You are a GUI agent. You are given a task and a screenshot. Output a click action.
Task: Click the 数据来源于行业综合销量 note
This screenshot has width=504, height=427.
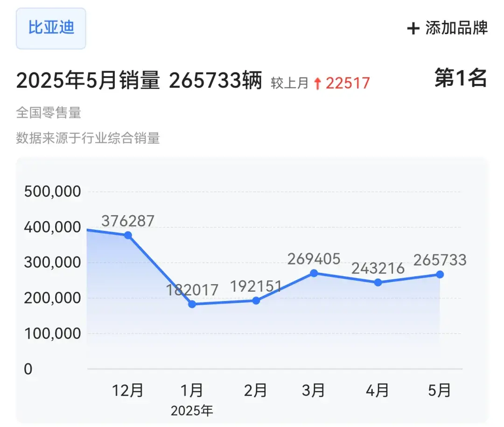88,138
